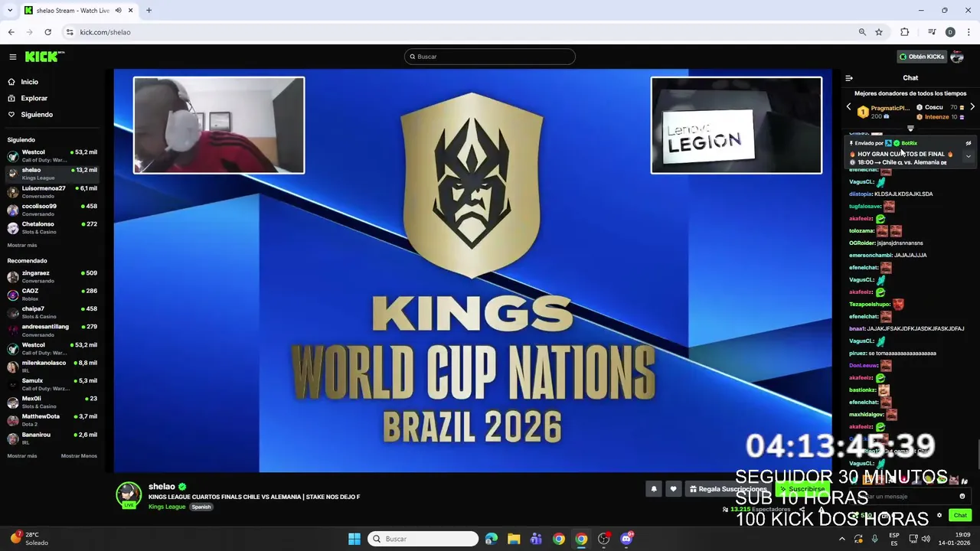Open File Explorer from taskbar

514,539
